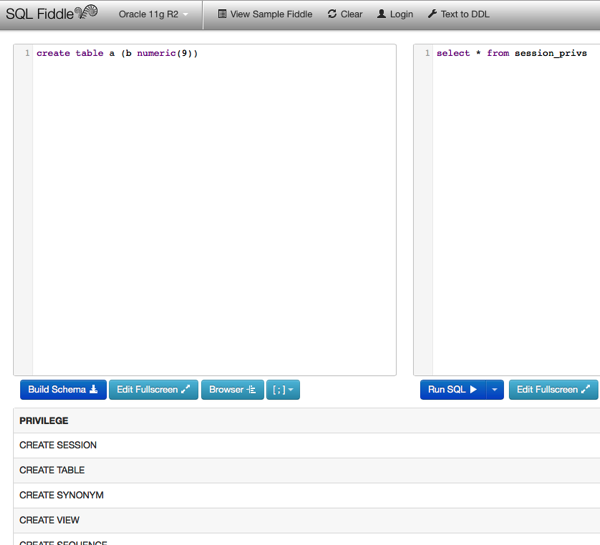
Task: Click line number 1 in schema editor gutter
Action: point(27,53)
